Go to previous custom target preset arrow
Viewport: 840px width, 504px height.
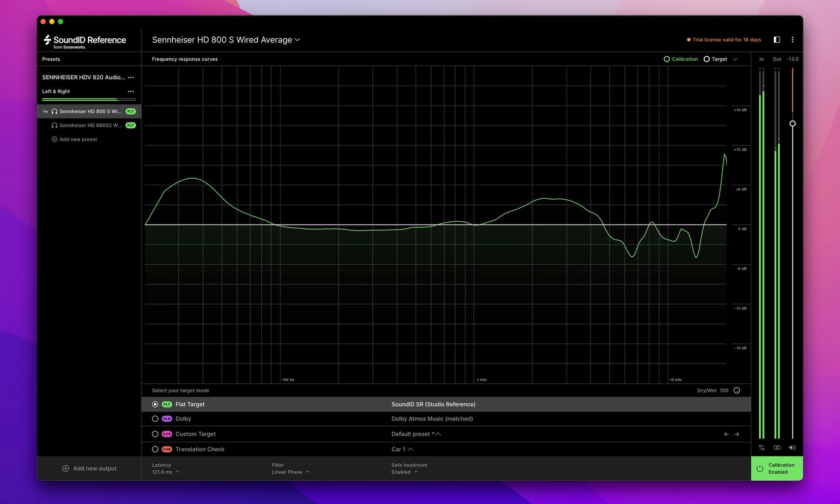tap(726, 434)
